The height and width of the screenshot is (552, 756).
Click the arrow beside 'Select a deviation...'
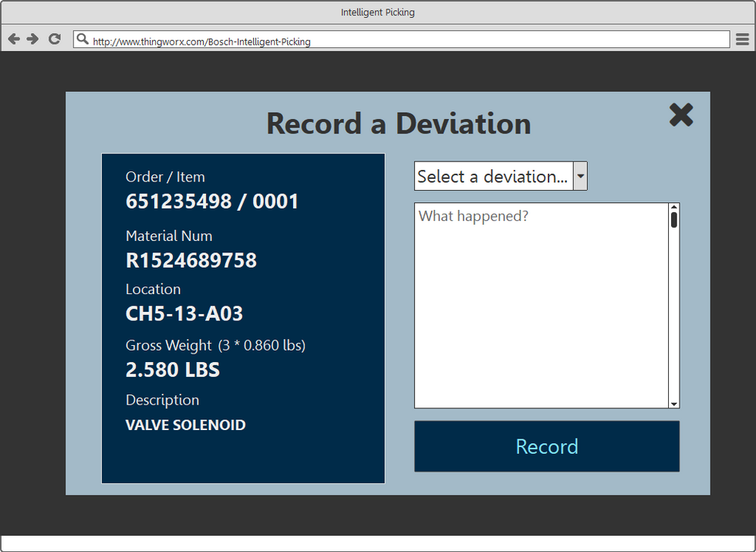[580, 176]
